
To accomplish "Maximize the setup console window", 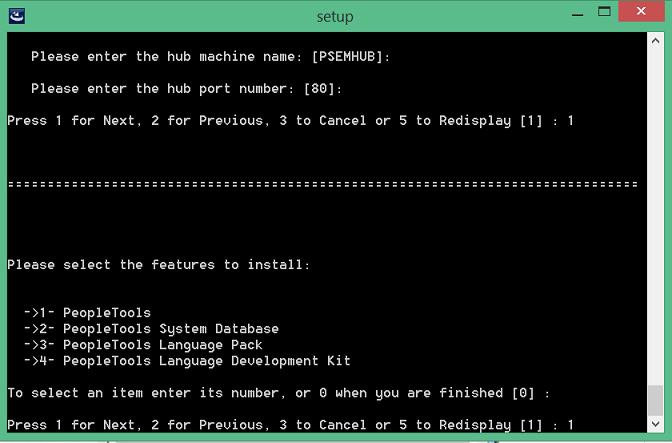I will coord(604,12).
